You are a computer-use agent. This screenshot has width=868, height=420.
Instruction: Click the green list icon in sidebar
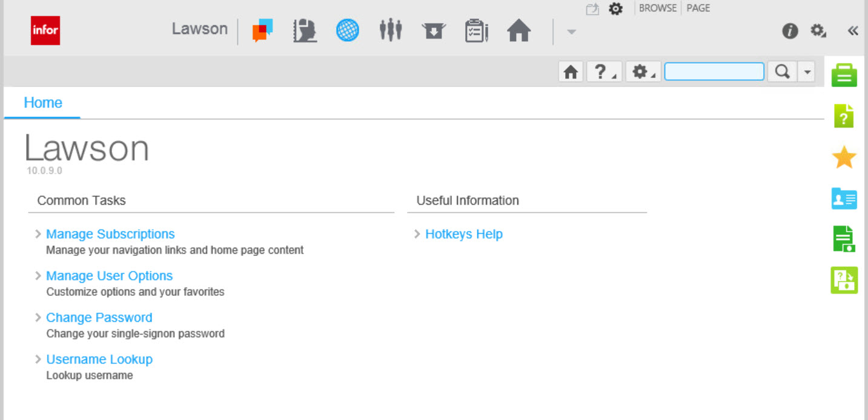844,75
